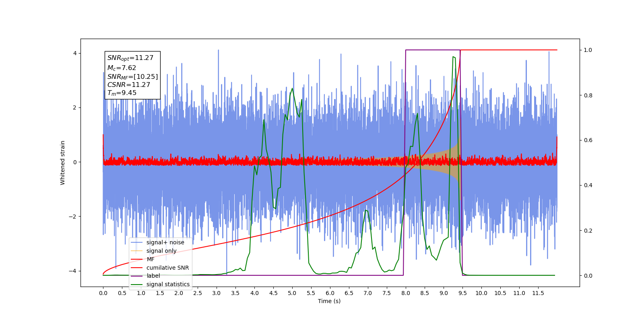Click the right y-axis tick label 0.2

click(x=588, y=231)
